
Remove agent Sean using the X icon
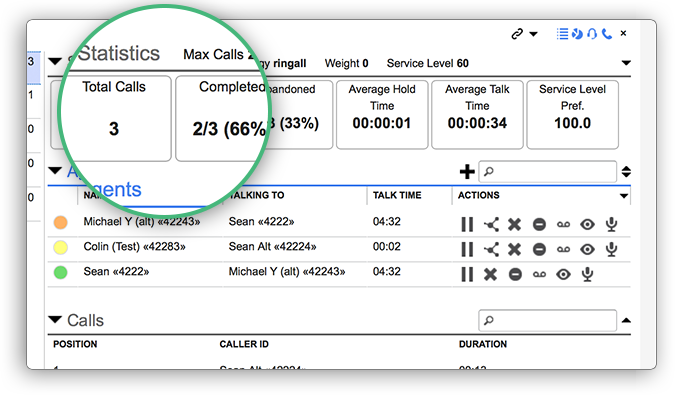(x=490, y=274)
